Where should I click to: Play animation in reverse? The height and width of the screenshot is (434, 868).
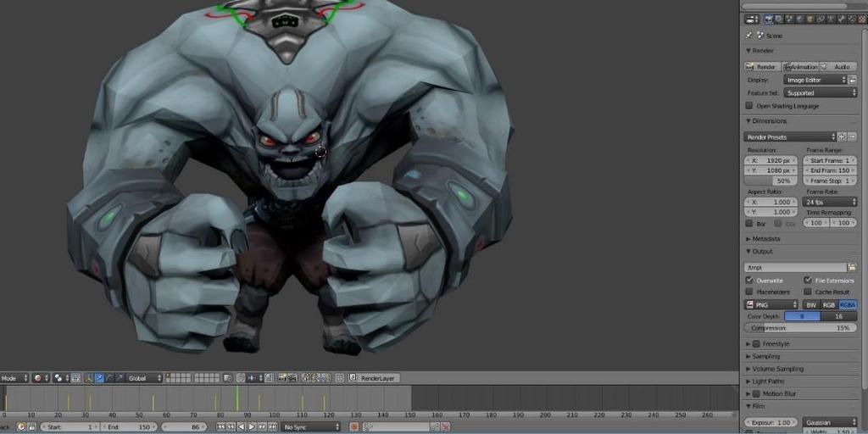pyautogui.click(x=242, y=427)
